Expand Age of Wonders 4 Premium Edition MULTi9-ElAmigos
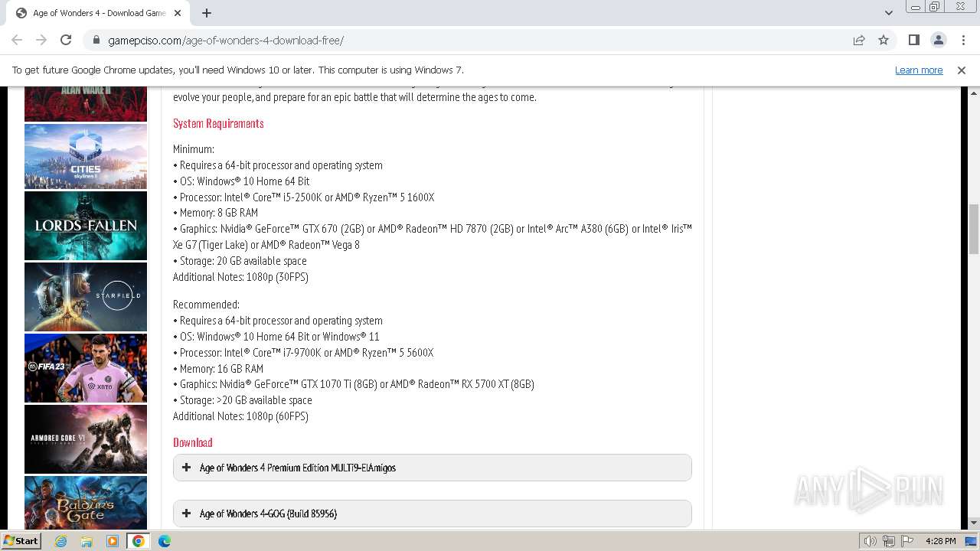The height and width of the screenshot is (551, 980). (x=432, y=468)
